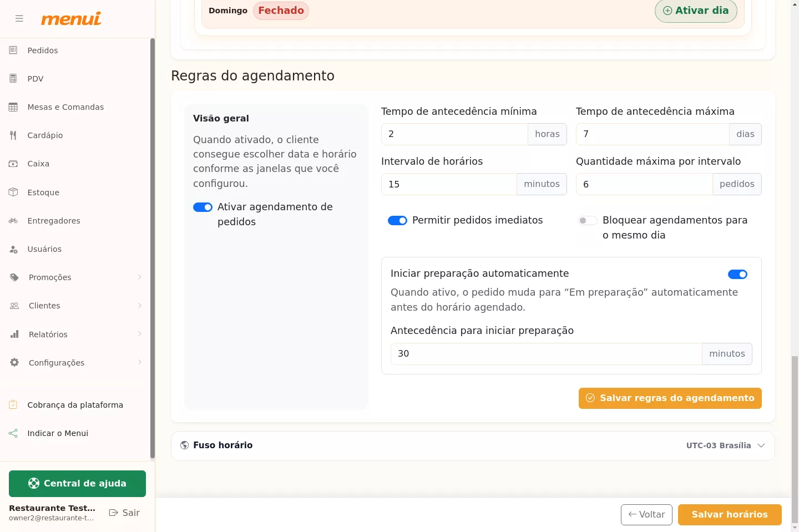Screen dimensions: 799x532
Task: Click the Indicar o Menui share icon
Action: [13, 433]
